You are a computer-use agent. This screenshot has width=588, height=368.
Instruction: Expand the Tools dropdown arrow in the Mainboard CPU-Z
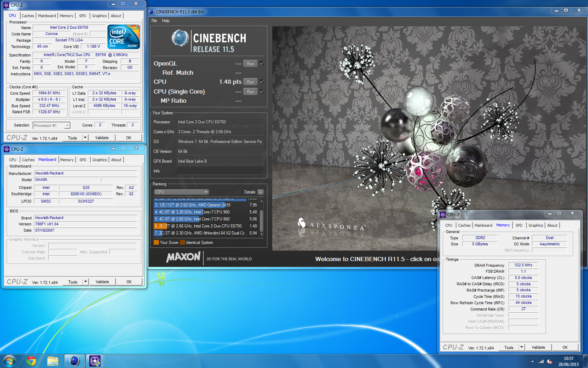pos(85,282)
